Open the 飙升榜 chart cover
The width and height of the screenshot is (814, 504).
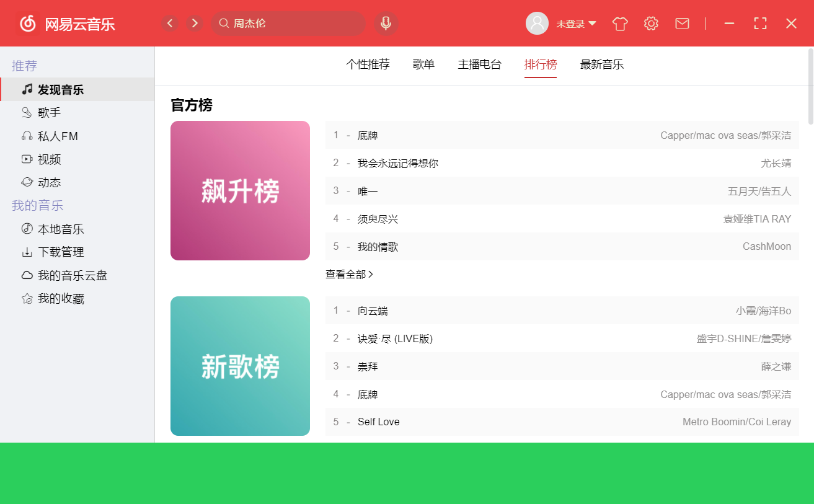tap(240, 190)
